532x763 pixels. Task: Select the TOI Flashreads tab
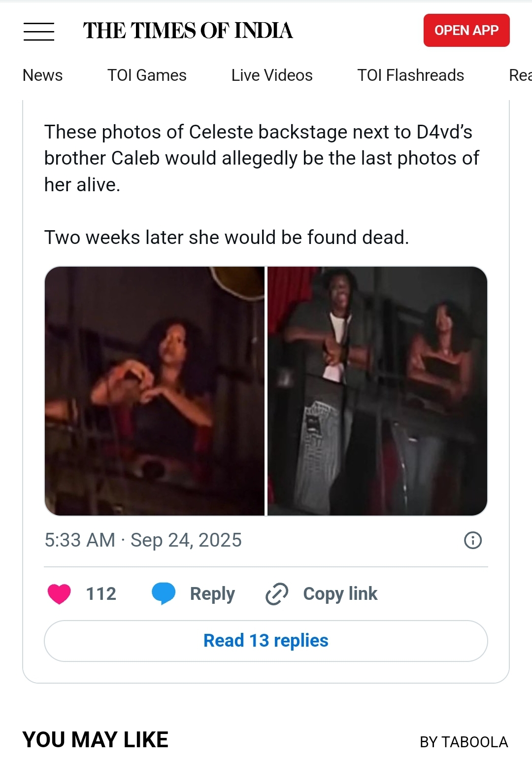(x=411, y=75)
